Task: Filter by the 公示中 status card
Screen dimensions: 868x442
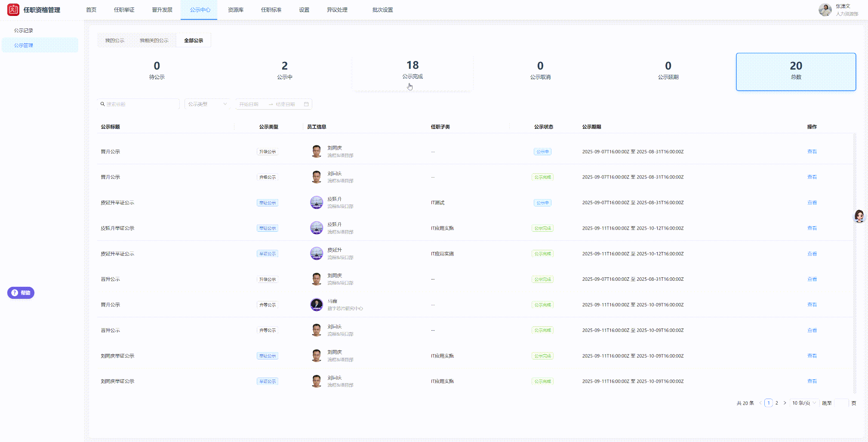Action: click(x=284, y=70)
